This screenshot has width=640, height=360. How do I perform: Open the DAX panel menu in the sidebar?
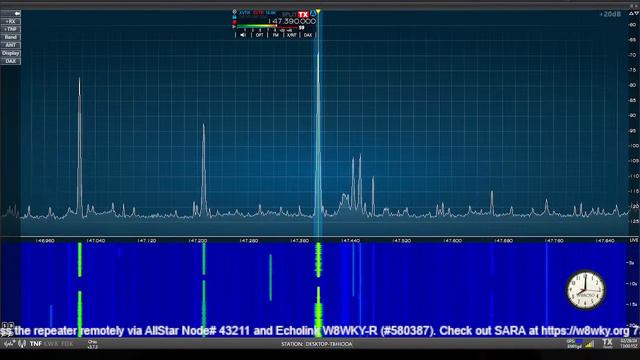tap(11, 61)
